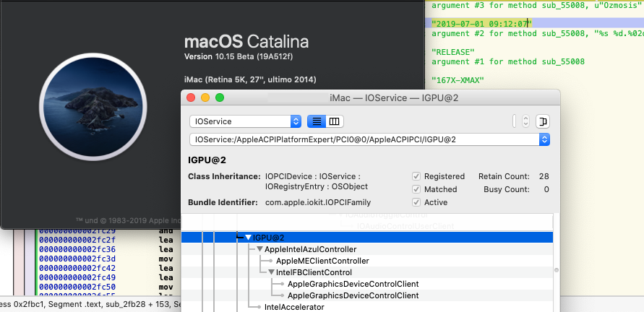Select the IGPU@2 tree row
The height and width of the screenshot is (312, 644).
click(367, 238)
